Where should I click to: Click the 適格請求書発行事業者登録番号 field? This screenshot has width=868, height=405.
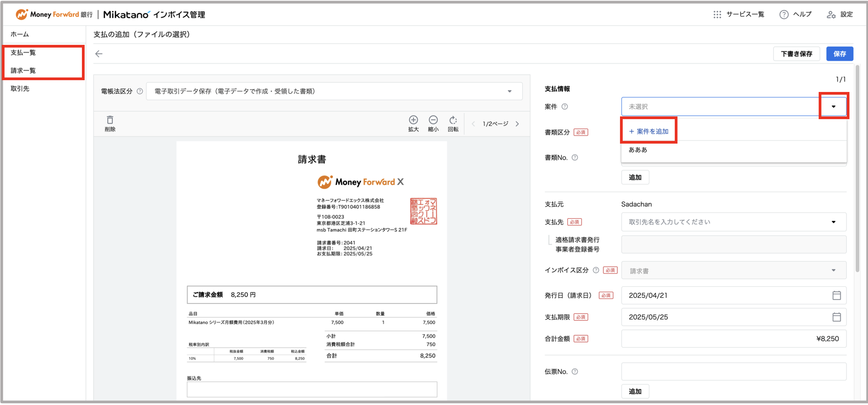tap(734, 244)
